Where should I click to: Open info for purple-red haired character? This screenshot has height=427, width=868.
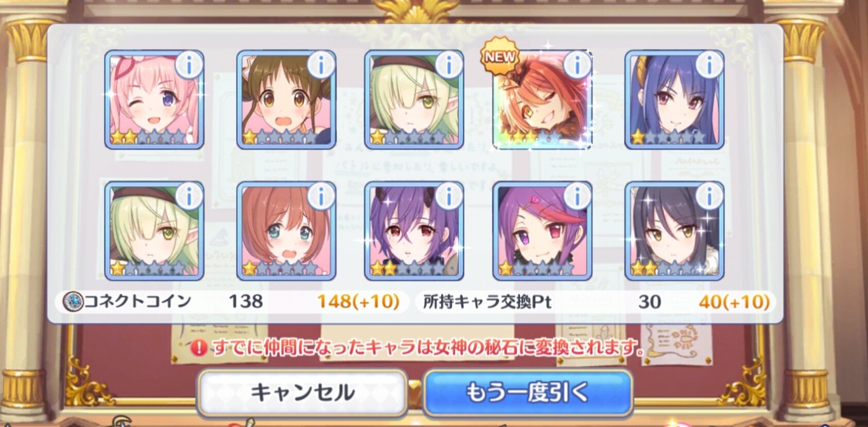click(577, 196)
